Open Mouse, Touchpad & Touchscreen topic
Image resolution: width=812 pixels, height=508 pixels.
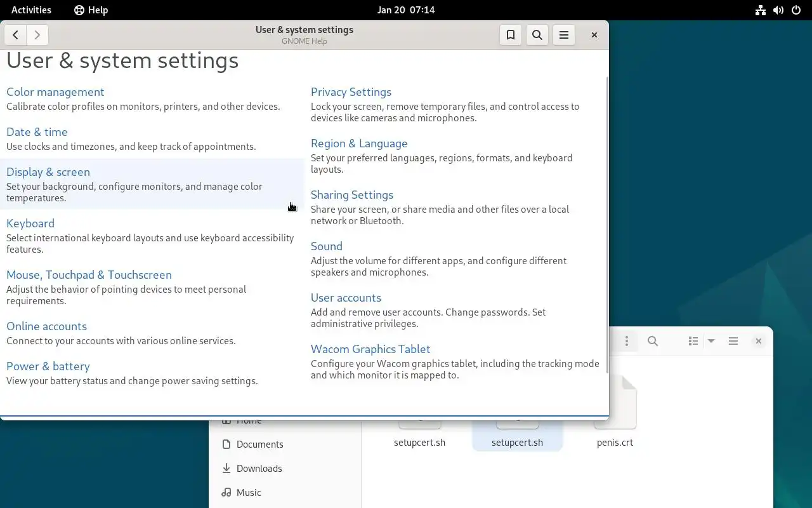pyautogui.click(x=89, y=275)
